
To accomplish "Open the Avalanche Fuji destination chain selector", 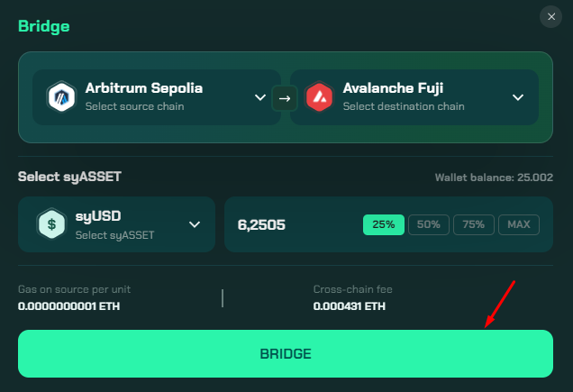I will pos(414,97).
